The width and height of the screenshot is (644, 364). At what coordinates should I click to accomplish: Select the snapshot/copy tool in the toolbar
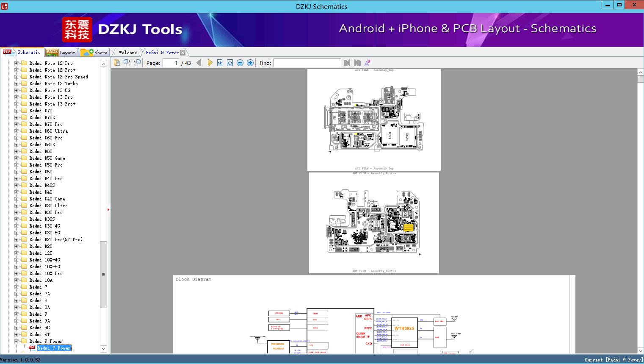[x=117, y=62]
